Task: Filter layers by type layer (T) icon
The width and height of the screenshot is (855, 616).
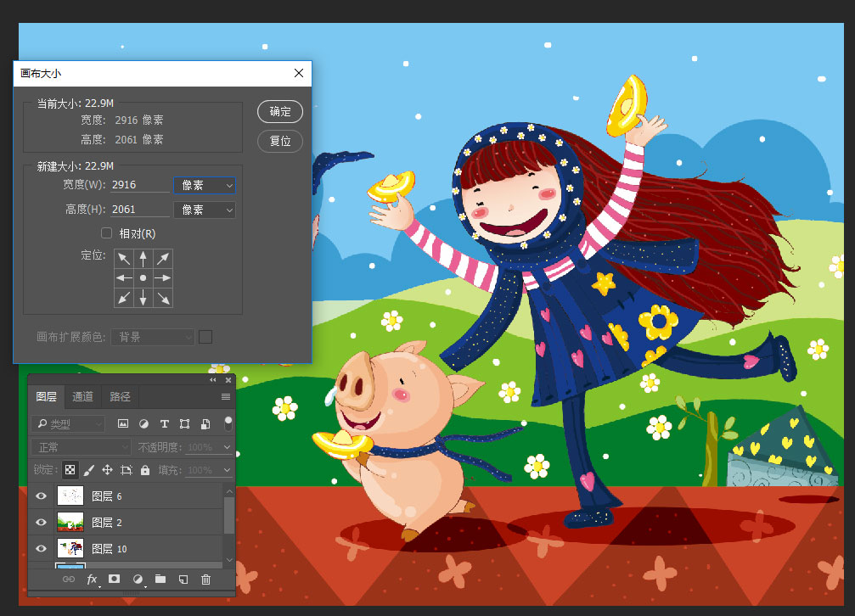Action: point(164,423)
